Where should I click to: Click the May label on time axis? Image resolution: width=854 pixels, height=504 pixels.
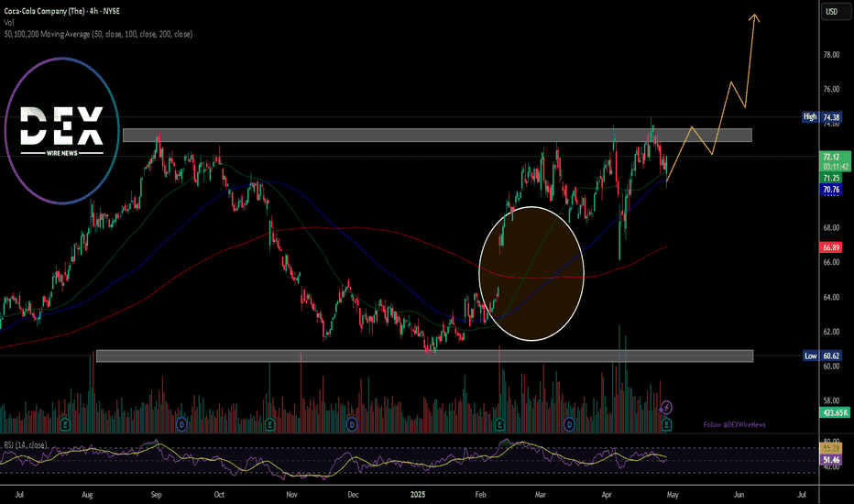[x=673, y=495]
